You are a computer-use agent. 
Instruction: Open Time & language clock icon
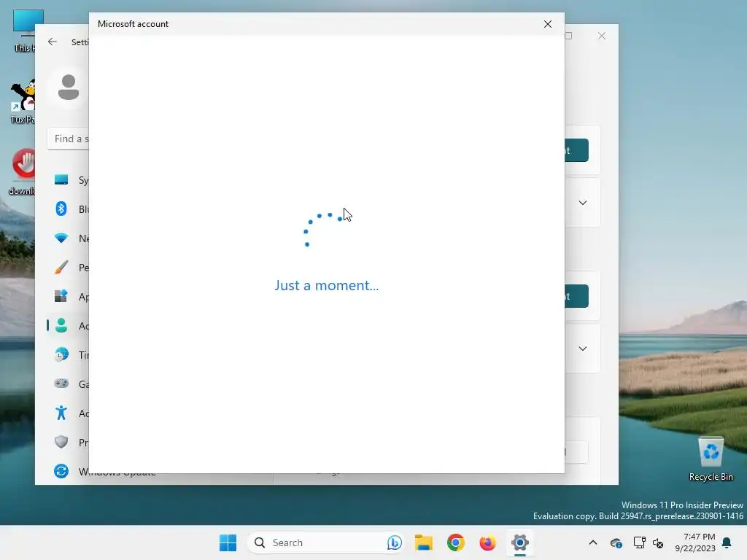point(61,355)
